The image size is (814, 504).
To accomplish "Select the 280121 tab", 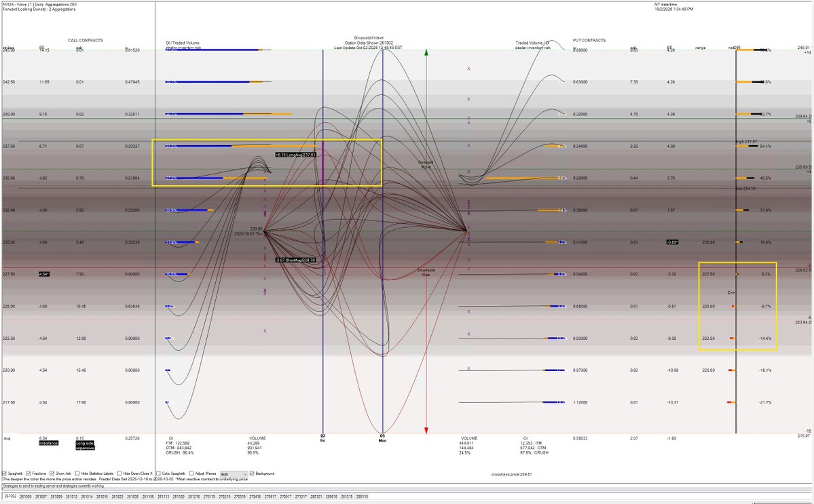I will 316,497.
